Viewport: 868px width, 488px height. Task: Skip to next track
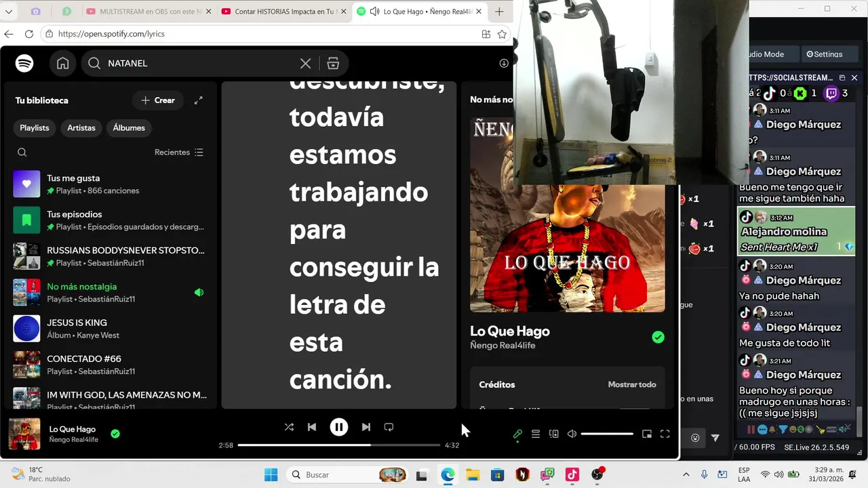click(x=366, y=427)
